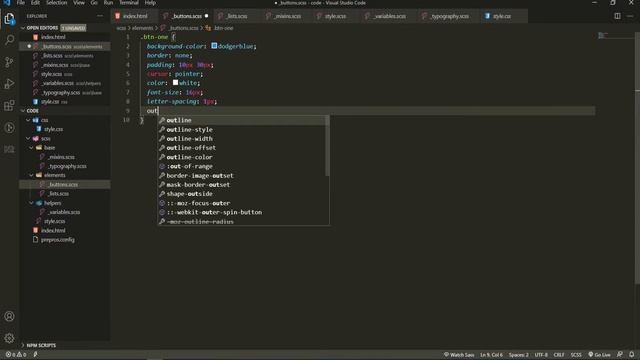Select the :out-of-range suggestion
The width and height of the screenshot is (640, 360).
pos(243,166)
